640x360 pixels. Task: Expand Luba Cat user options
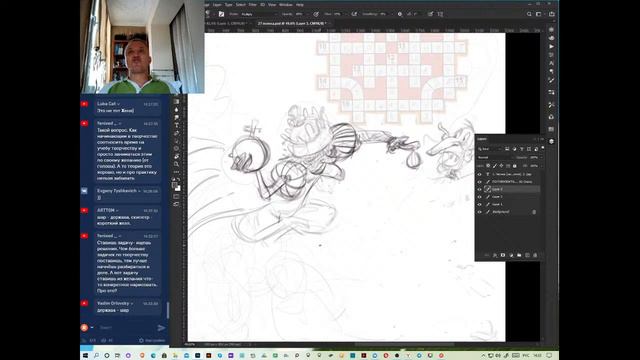(x=119, y=104)
